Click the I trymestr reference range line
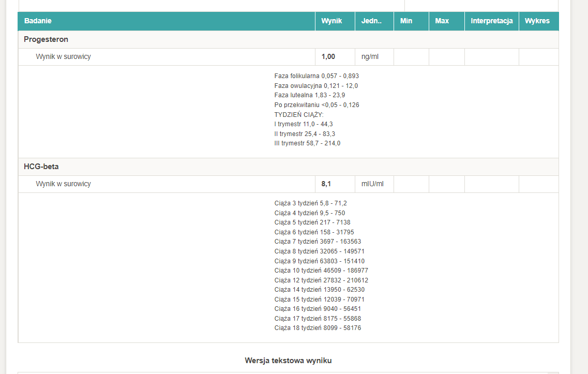Screen dimensions: 588x374 tap(304, 124)
